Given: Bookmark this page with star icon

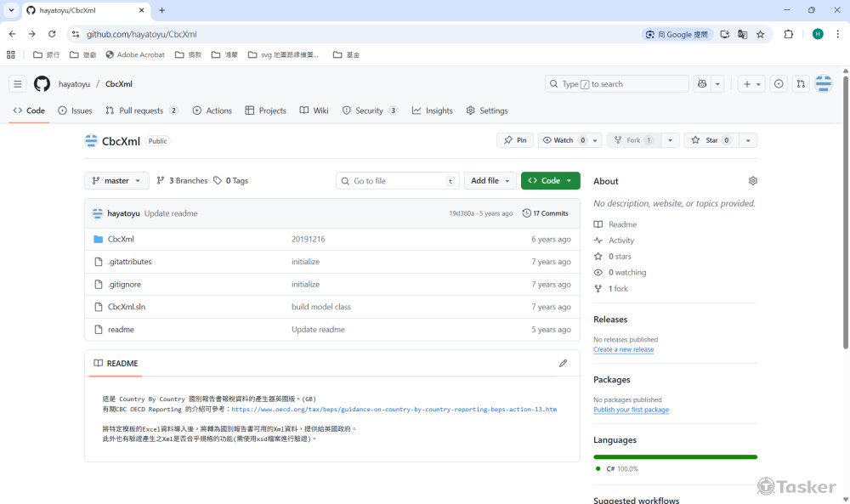Looking at the screenshot, I should [x=761, y=34].
